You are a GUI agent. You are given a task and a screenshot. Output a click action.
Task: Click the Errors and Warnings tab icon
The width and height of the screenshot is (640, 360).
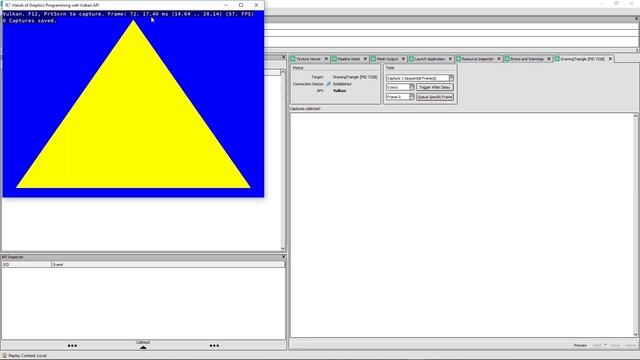[x=507, y=59]
